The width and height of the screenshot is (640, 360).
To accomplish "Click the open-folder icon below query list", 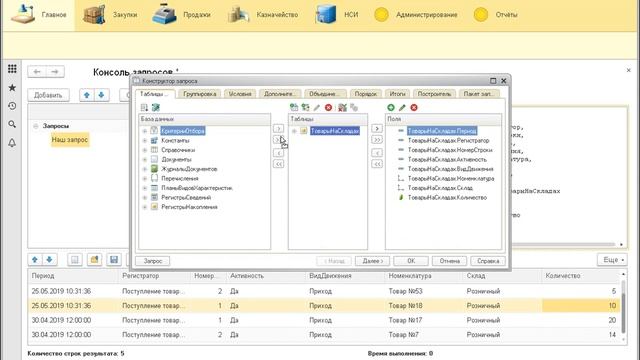I will 94,260.
